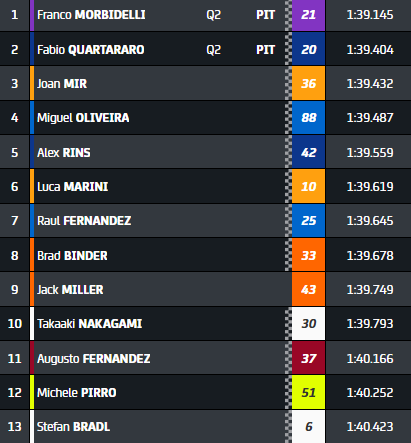Click lap time 1:40.423 for Bradl

click(x=370, y=427)
